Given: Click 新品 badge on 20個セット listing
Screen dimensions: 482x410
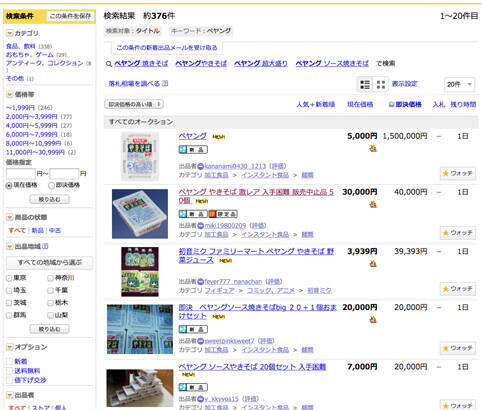Looking at the screenshot, I should (193, 387).
